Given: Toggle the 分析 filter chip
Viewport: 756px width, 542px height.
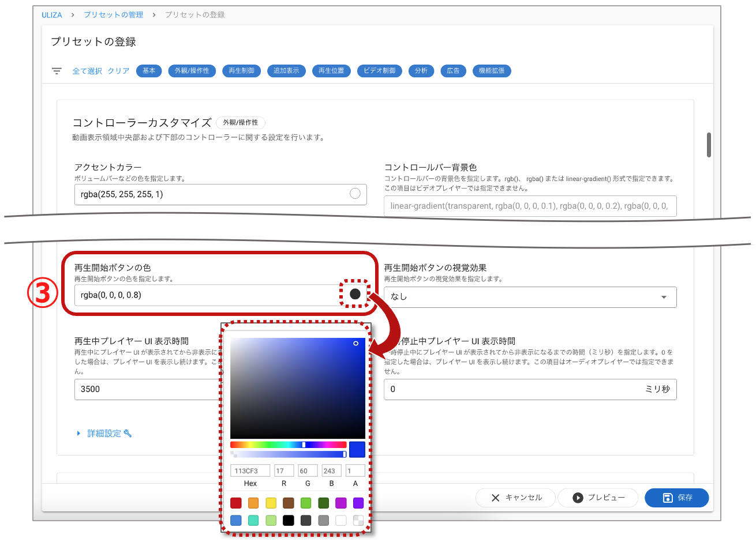Looking at the screenshot, I should pos(421,70).
